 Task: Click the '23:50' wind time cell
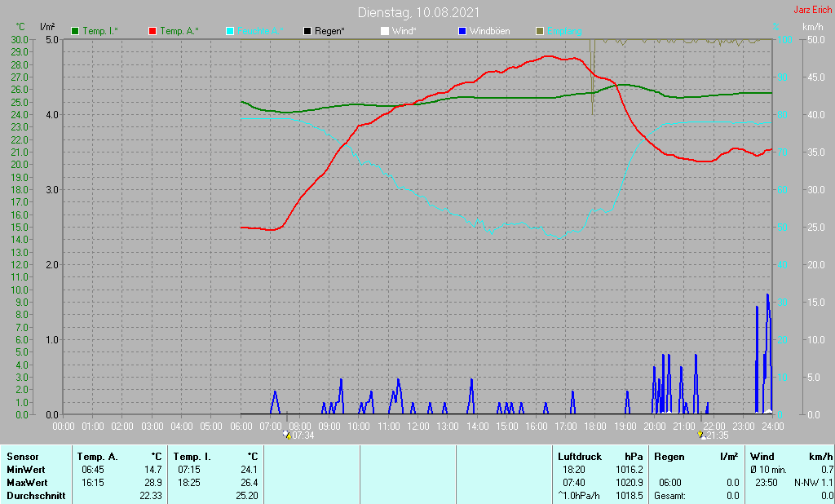(x=766, y=482)
